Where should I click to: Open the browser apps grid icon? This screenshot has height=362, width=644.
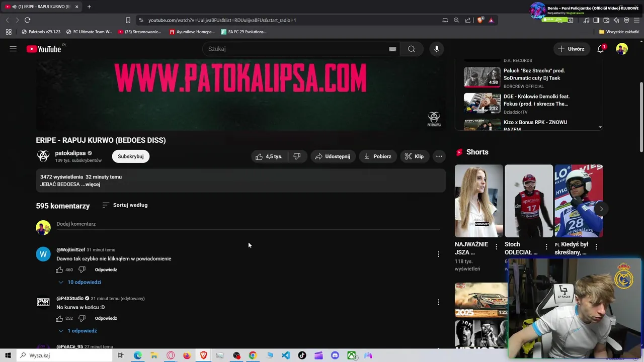pos(9,32)
